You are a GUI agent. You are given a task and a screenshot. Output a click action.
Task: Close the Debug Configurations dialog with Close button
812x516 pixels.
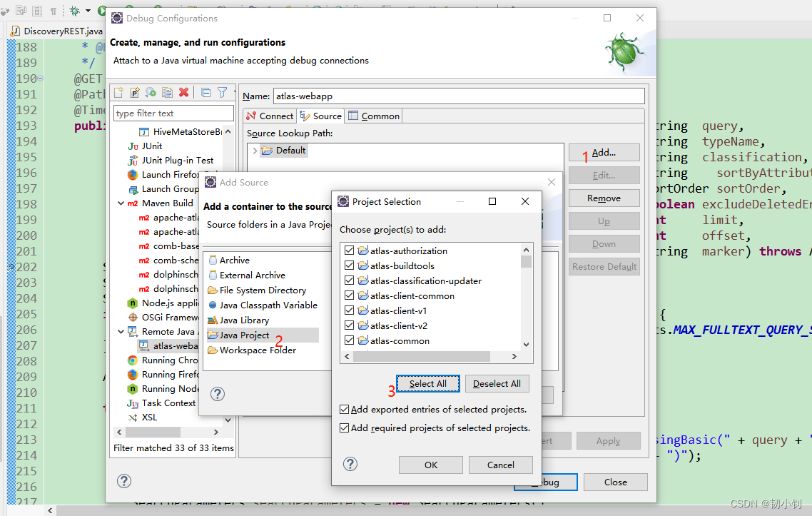[x=615, y=482]
